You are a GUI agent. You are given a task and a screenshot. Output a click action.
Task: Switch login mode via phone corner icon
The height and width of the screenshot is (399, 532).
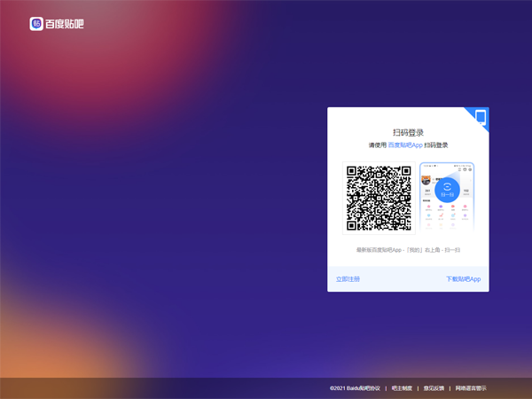[480, 117]
